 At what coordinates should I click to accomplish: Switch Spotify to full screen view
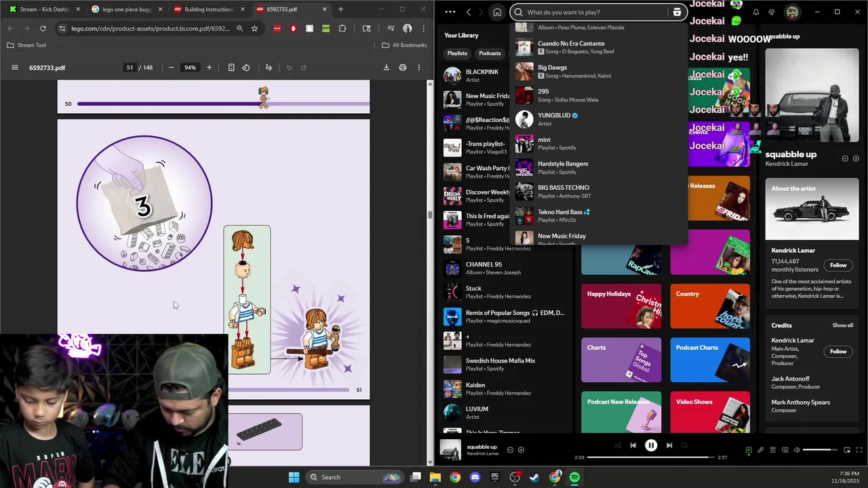pos(859,450)
